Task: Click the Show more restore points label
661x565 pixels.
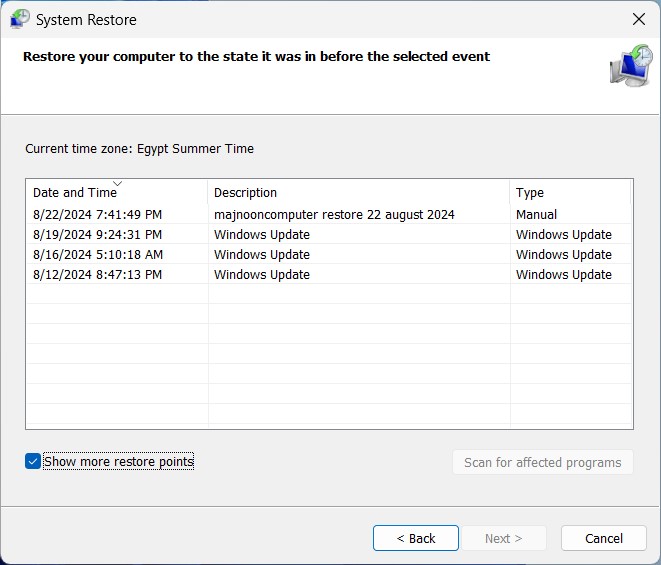Action: (118, 461)
